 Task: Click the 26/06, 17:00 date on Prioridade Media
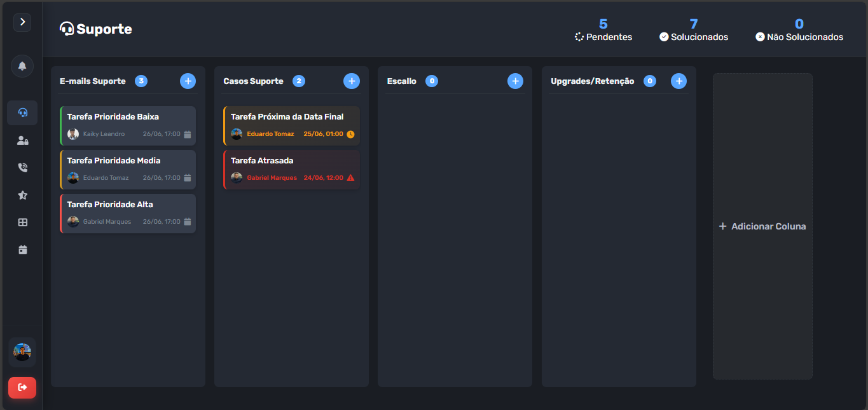162,178
